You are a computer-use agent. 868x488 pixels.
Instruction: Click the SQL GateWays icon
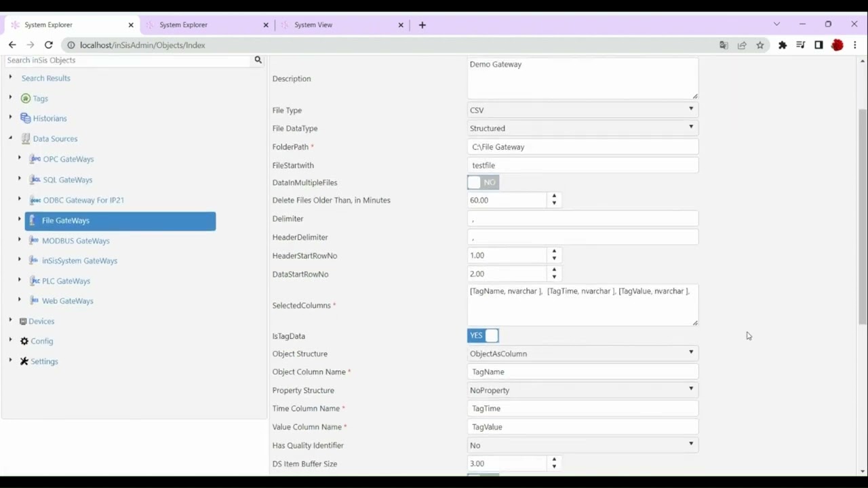coord(35,180)
